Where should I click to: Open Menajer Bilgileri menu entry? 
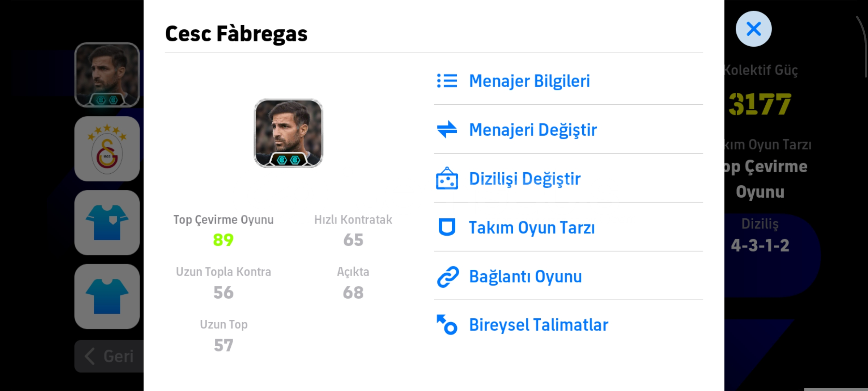click(529, 81)
